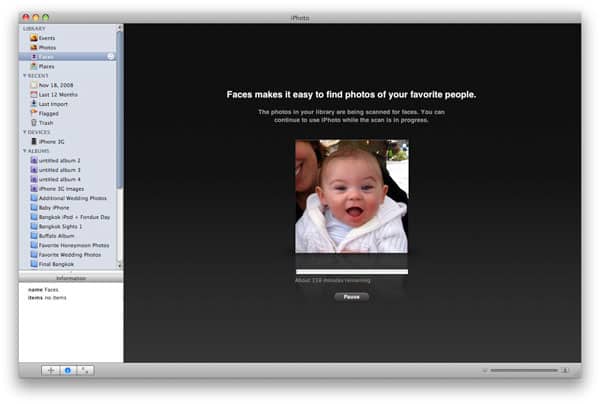Click the scan progress indicator beside Faces
The image size is (600, 404).
(x=111, y=56)
